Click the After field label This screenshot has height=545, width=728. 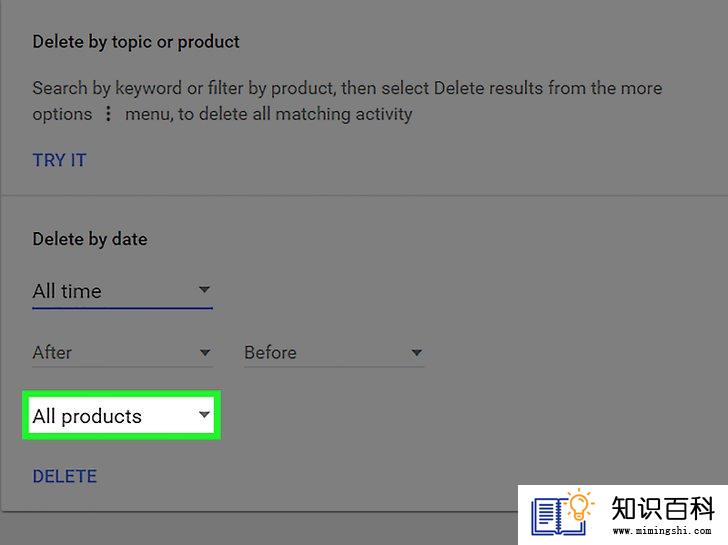pos(52,353)
